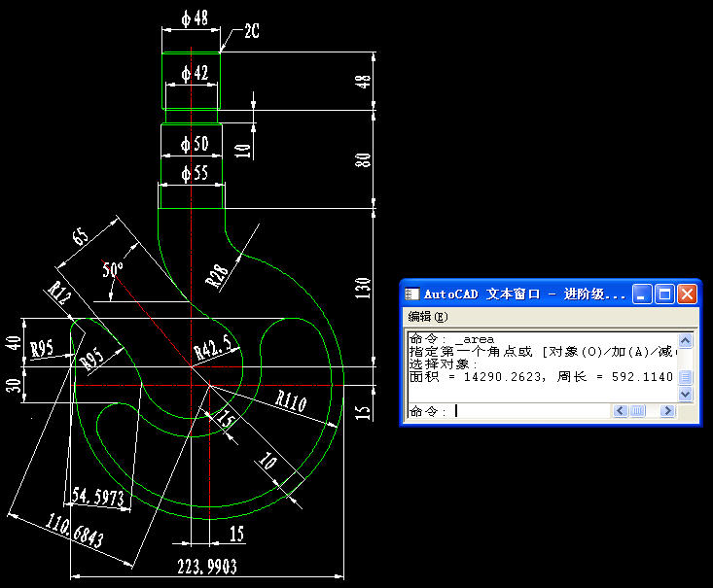Select the φ42 dimension text
This screenshot has width=713, height=588.
pyautogui.click(x=195, y=73)
